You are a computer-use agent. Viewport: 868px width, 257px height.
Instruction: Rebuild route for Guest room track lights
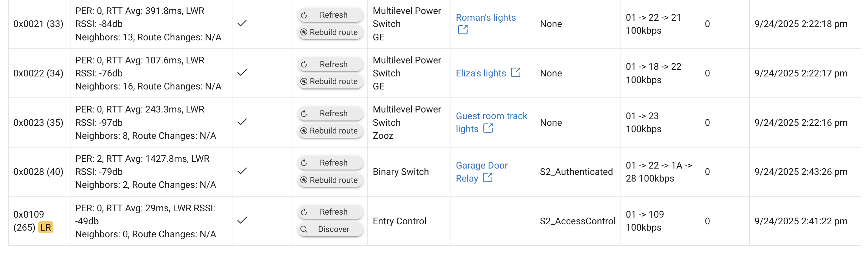pyautogui.click(x=330, y=131)
